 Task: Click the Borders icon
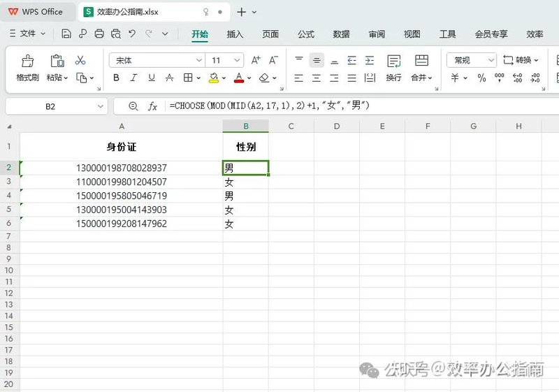point(188,78)
